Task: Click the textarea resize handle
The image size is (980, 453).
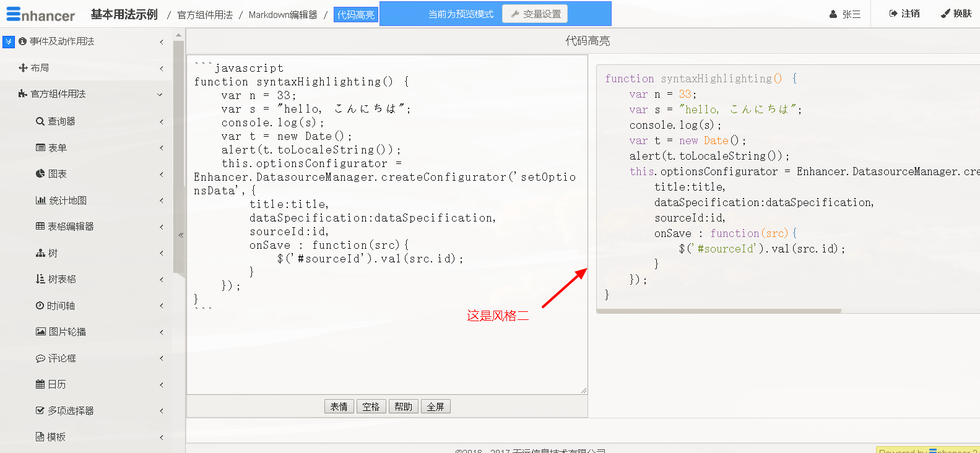Action: 583,390
